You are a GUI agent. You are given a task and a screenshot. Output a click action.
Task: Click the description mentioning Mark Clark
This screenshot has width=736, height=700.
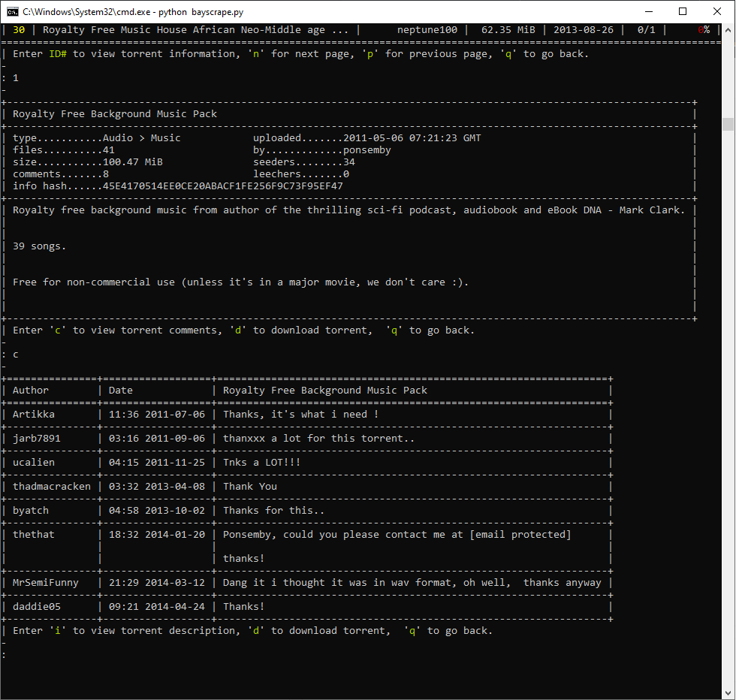[348, 210]
